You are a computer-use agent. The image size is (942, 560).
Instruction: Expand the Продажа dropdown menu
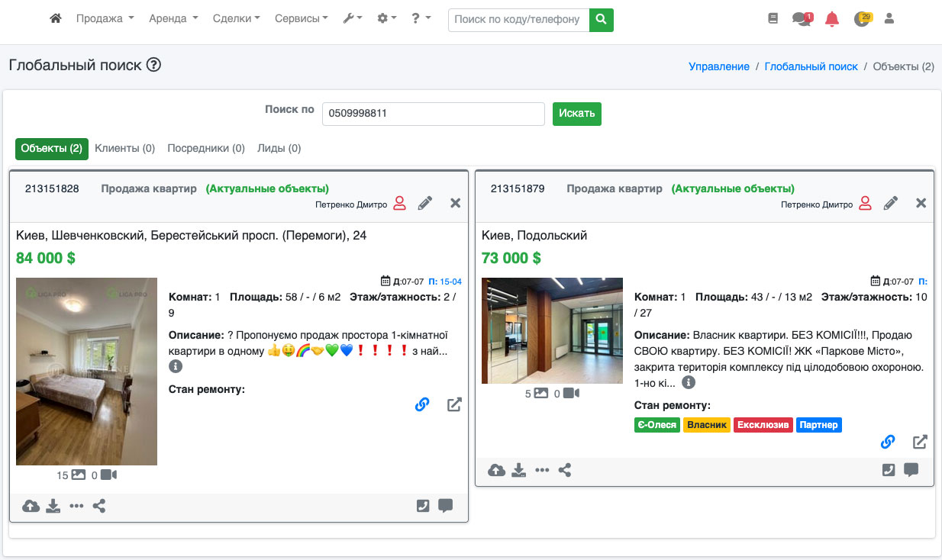pyautogui.click(x=105, y=18)
